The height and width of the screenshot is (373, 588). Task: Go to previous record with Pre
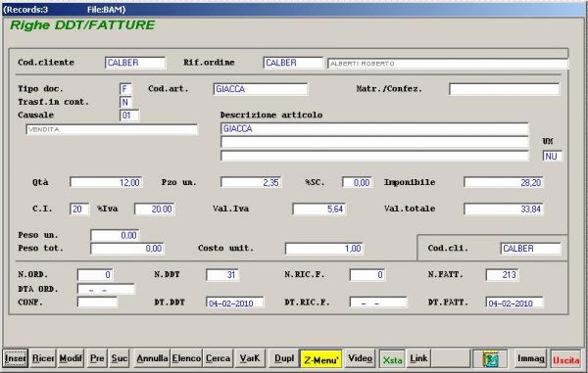coord(97,358)
